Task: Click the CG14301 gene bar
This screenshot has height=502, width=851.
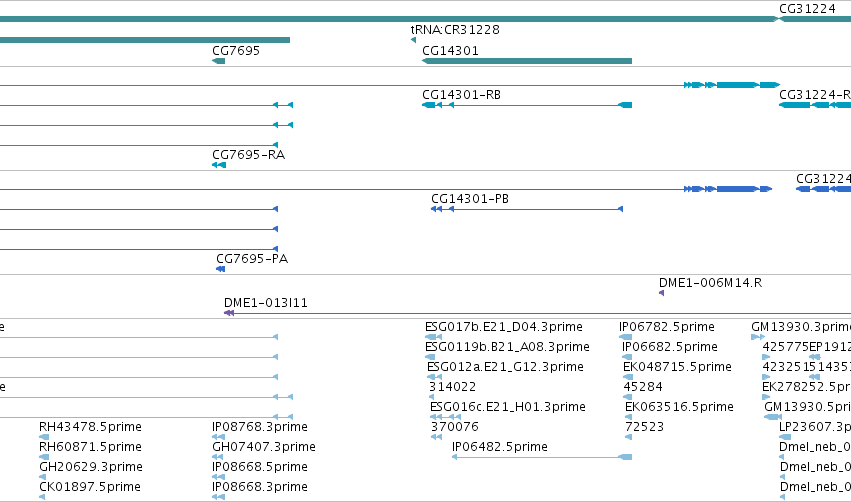Action: (527, 61)
